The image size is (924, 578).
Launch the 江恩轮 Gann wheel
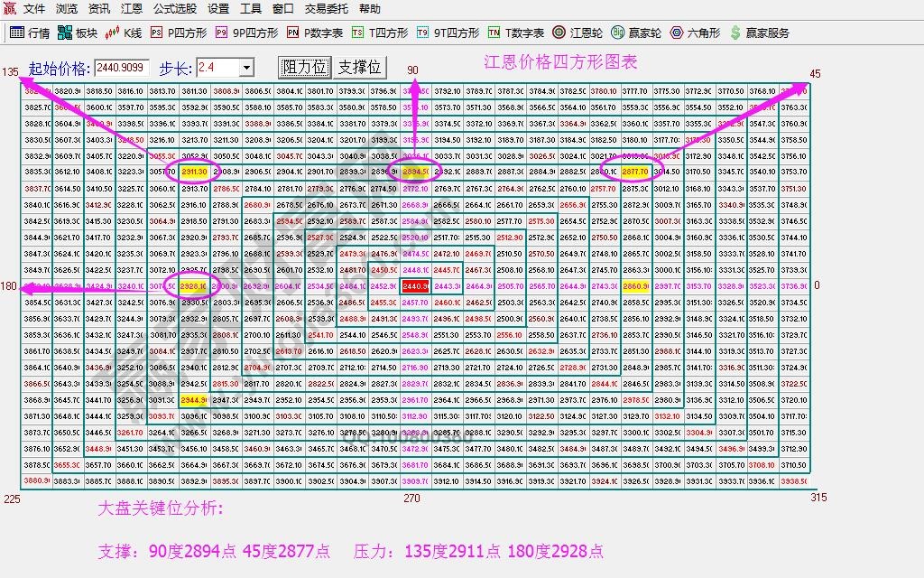click(x=577, y=33)
